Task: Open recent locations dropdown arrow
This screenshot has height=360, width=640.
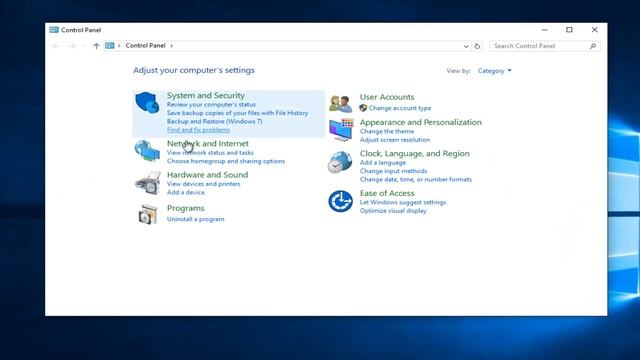Action: [84, 46]
